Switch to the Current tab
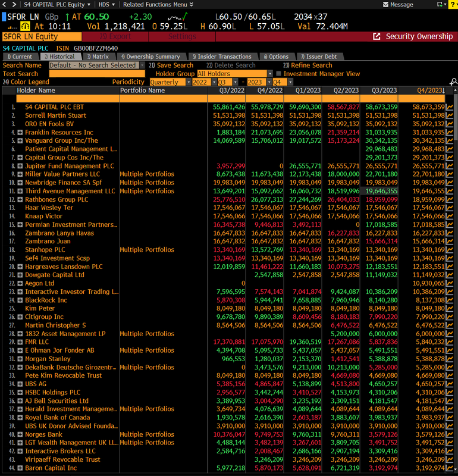The width and height of the screenshot is (458, 476). pyautogui.click(x=20, y=57)
